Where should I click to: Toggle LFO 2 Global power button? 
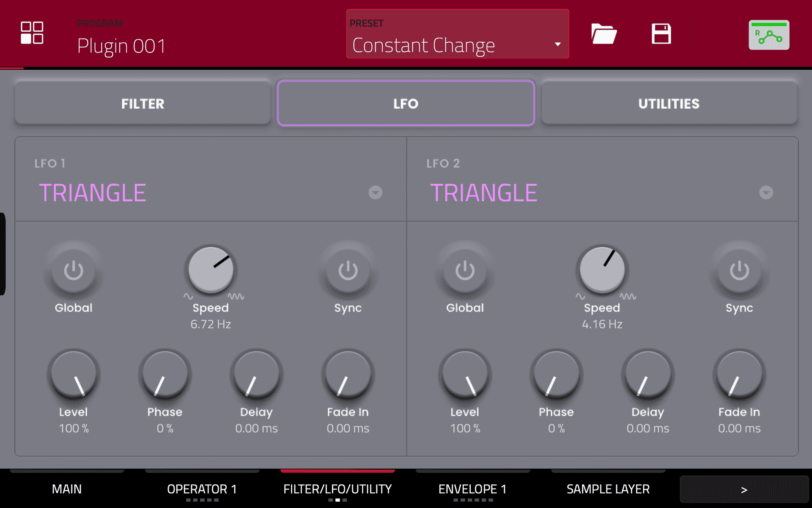point(465,270)
